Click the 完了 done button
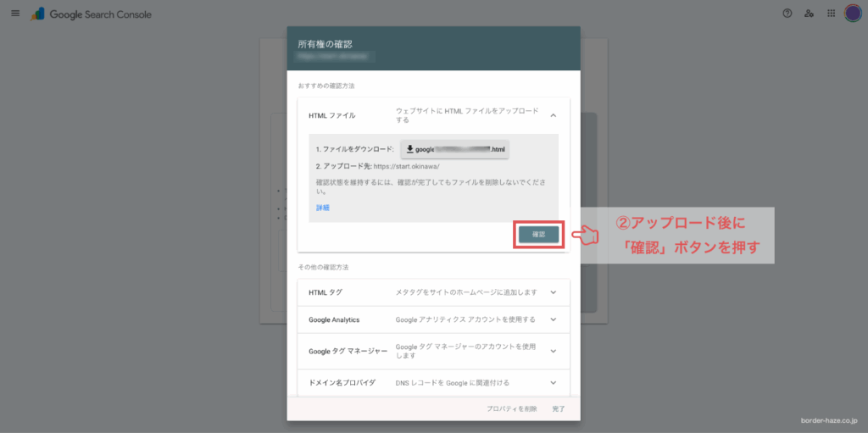868x433 pixels. pos(559,408)
